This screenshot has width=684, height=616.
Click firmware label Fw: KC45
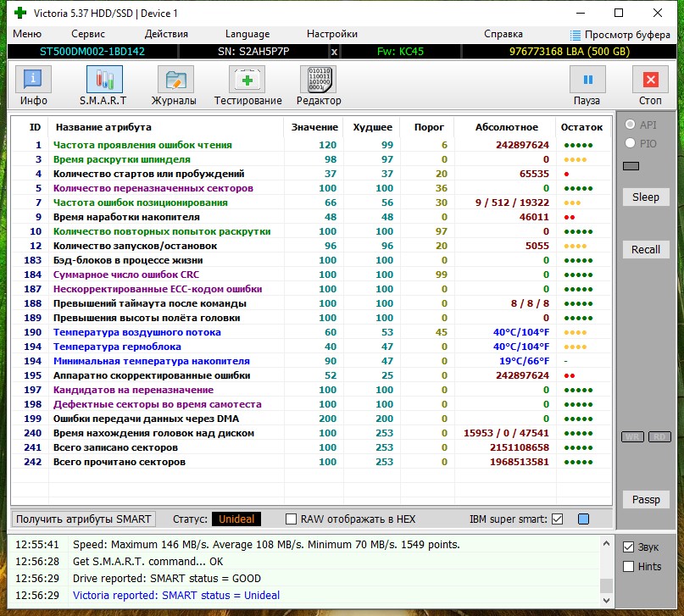click(x=400, y=52)
